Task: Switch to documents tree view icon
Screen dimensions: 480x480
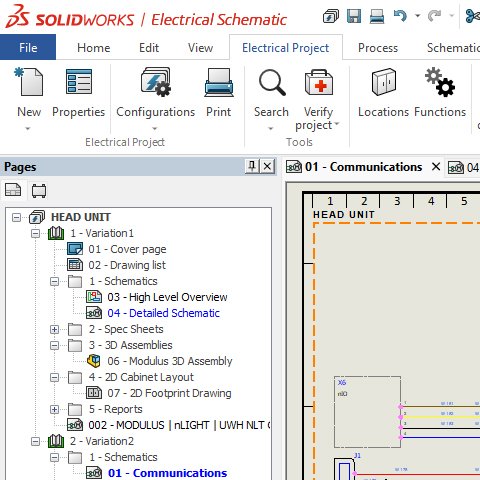Action: pyautogui.click(x=13, y=190)
